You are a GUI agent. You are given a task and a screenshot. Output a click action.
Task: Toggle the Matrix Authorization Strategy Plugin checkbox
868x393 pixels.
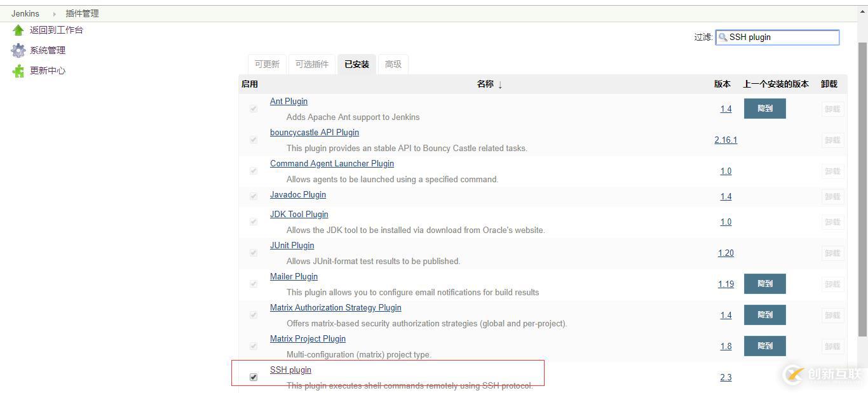(x=254, y=315)
